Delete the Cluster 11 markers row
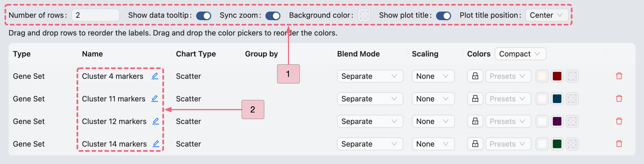644x164 pixels. pos(619,98)
